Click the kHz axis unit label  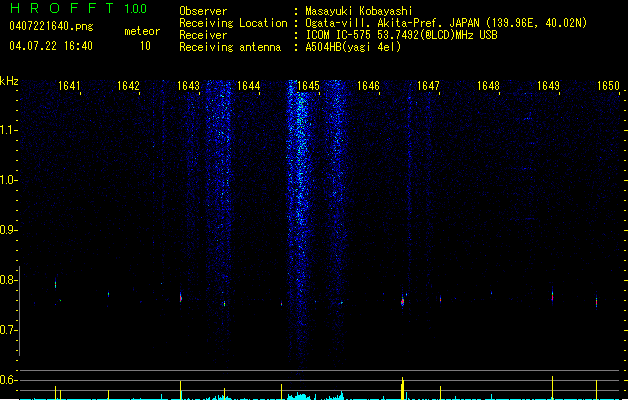(9, 81)
